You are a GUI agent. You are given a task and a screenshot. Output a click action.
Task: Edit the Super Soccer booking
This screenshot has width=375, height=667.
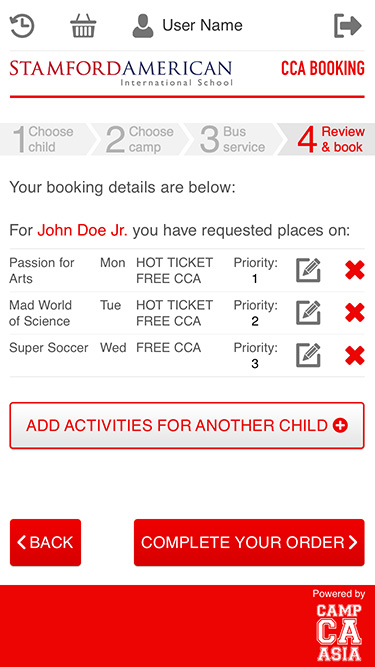[308, 355]
